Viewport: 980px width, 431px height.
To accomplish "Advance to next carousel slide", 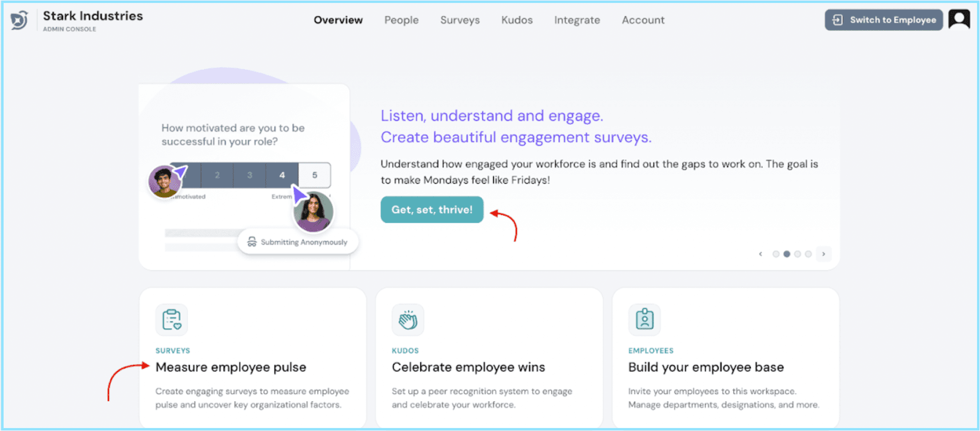I will [x=823, y=254].
